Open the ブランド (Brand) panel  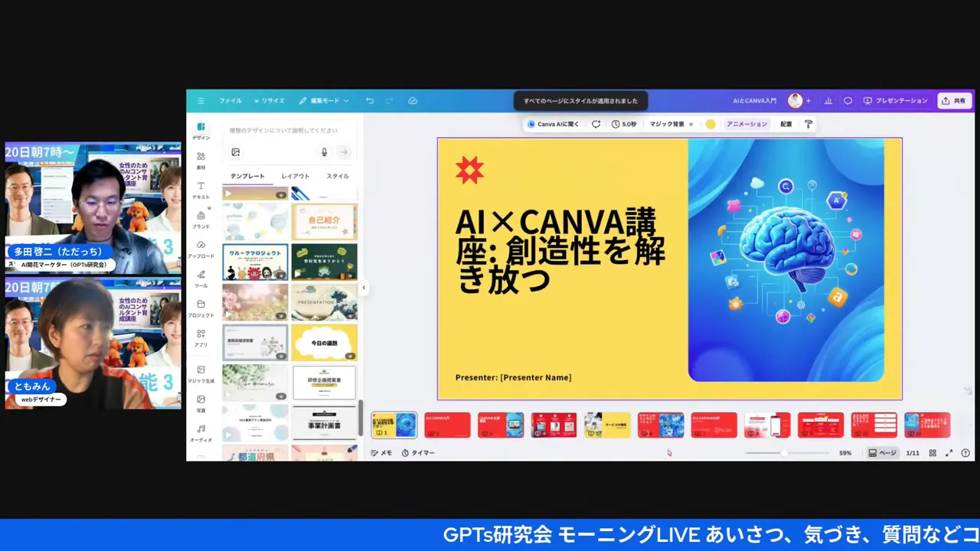201,220
